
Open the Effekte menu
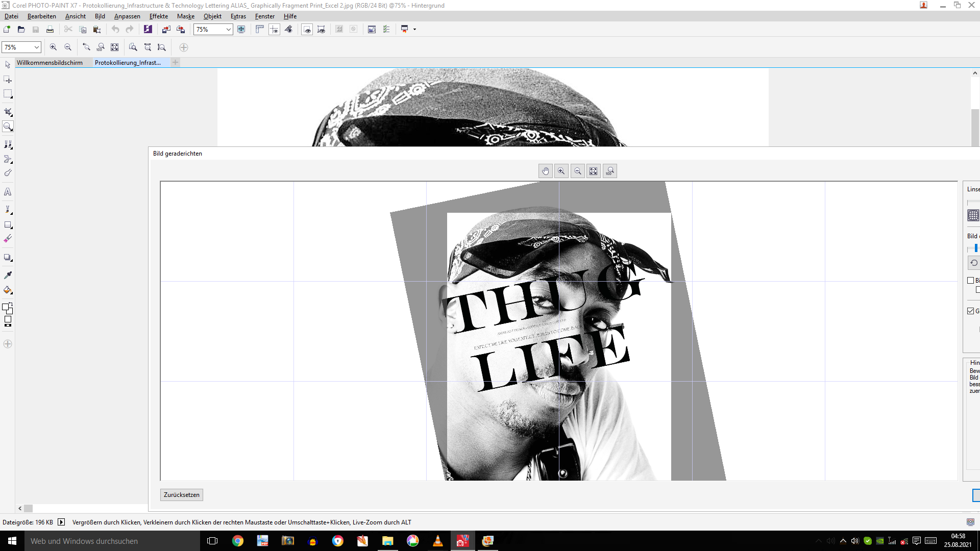point(159,16)
